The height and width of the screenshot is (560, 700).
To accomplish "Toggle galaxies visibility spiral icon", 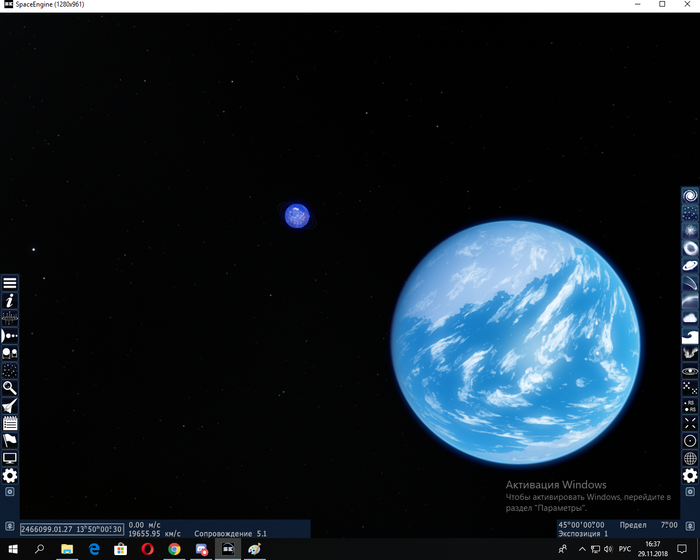I will tap(690, 195).
